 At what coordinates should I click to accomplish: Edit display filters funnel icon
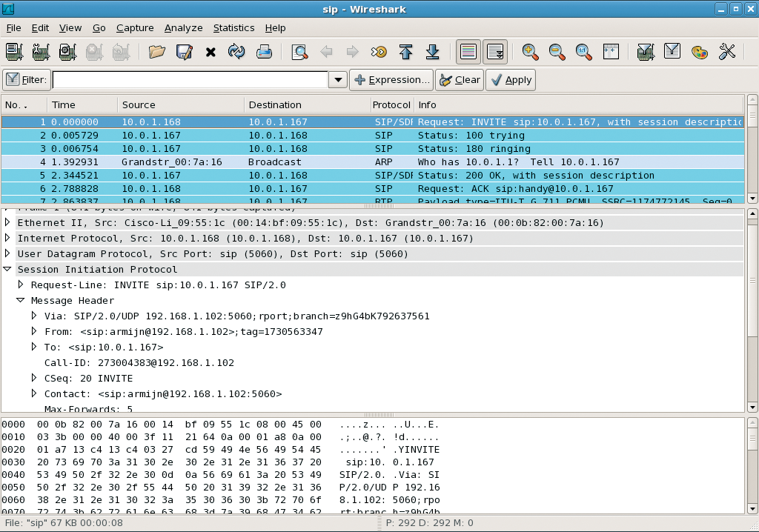tap(672, 51)
